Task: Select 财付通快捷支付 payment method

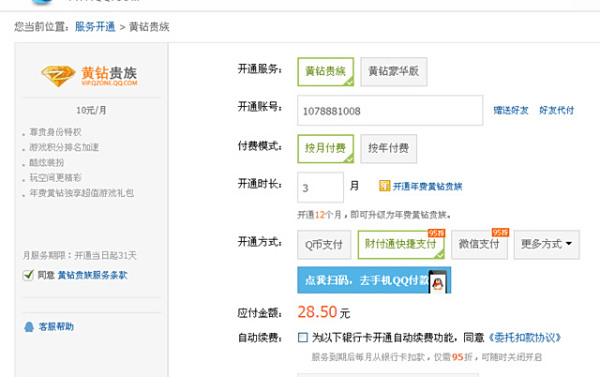Action: 401,245
